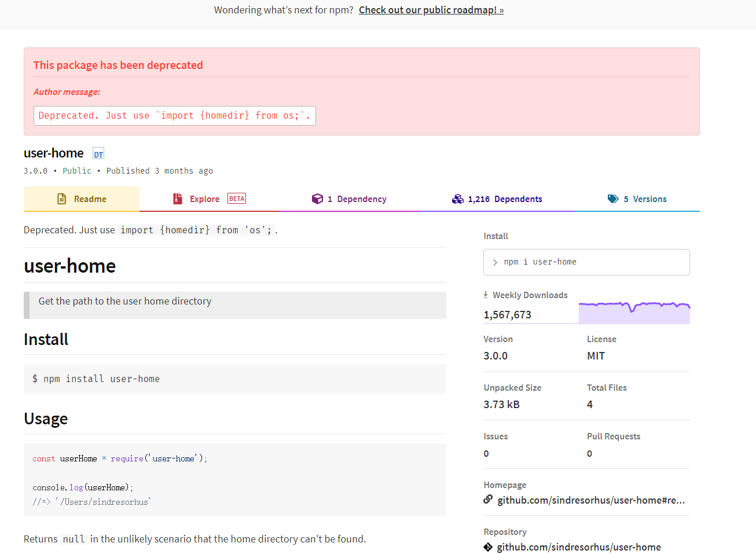Click the homepage link chain icon
756x554 pixels.
[x=488, y=500]
